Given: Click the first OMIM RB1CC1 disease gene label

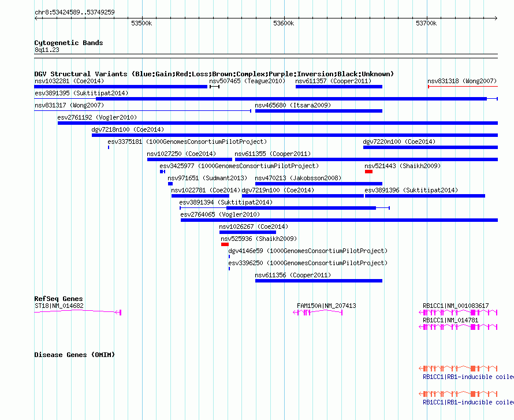Looking at the screenshot, I should click(468, 377).
